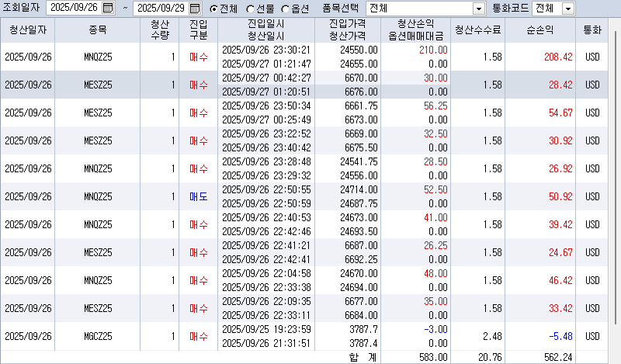The image size is (621, 364).
Task: Click the 순손익 column header
Action: tap(540, 29)
